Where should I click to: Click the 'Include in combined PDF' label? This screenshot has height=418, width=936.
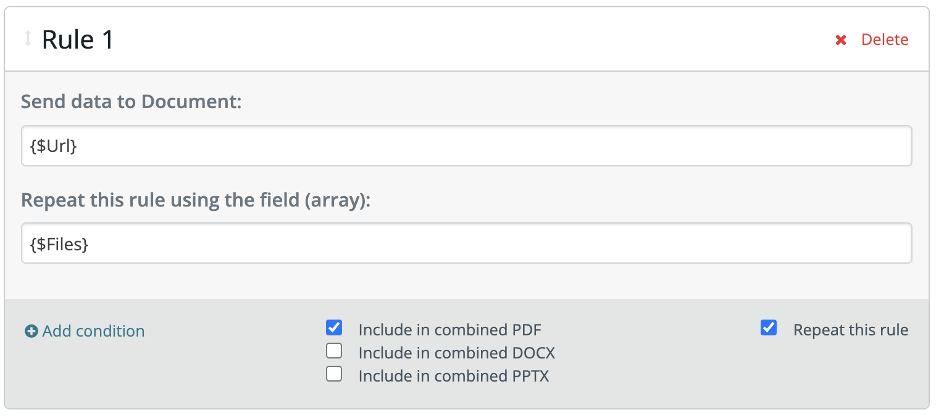pyautogui.click(x=450, y=329)
